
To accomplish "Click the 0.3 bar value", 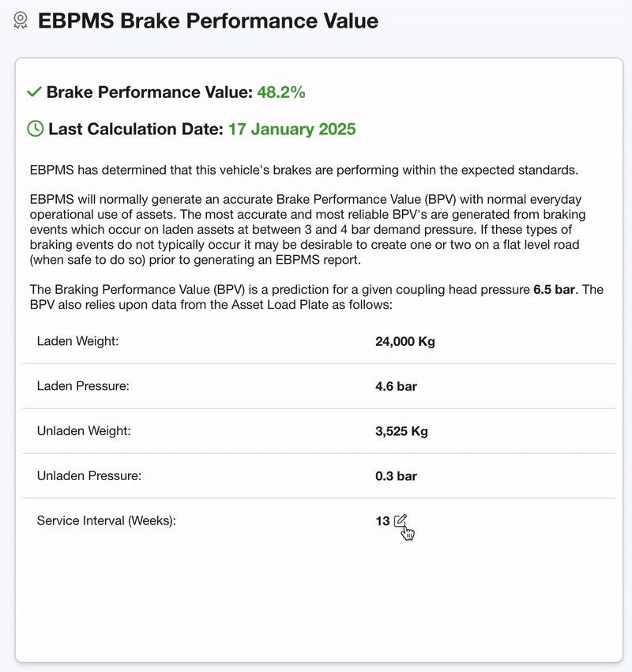I will pyautogui.click(x=396, y=476).
